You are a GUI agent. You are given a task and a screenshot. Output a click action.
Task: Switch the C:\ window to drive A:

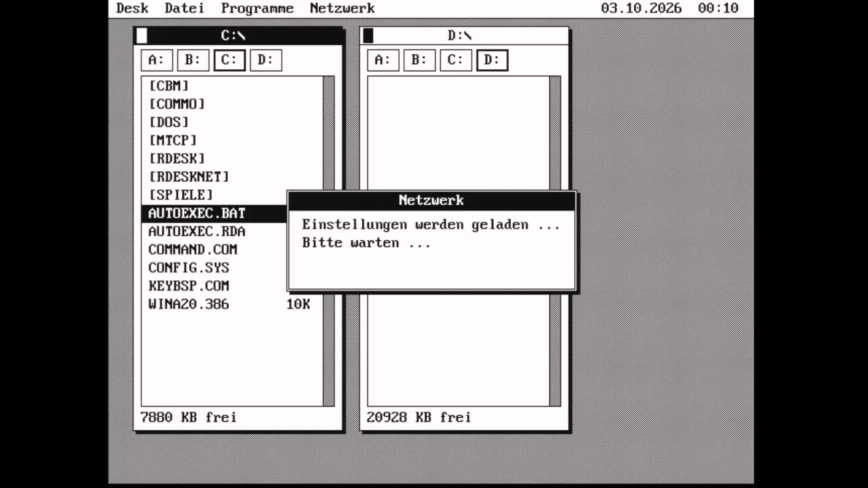coord(157,60)
